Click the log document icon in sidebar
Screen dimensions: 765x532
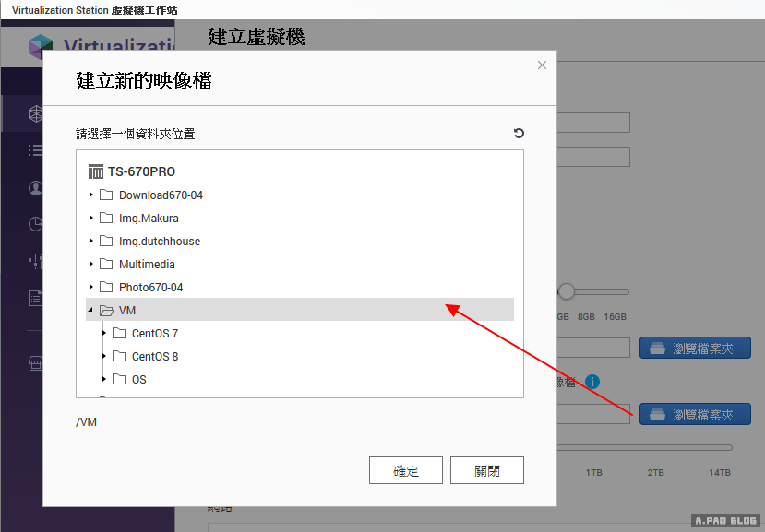(x=35, y=298)
